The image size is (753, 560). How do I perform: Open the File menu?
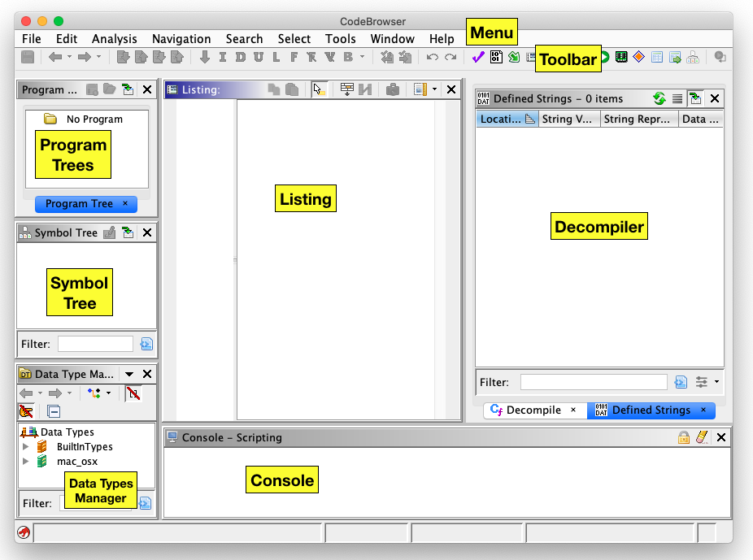pos(32,39)
